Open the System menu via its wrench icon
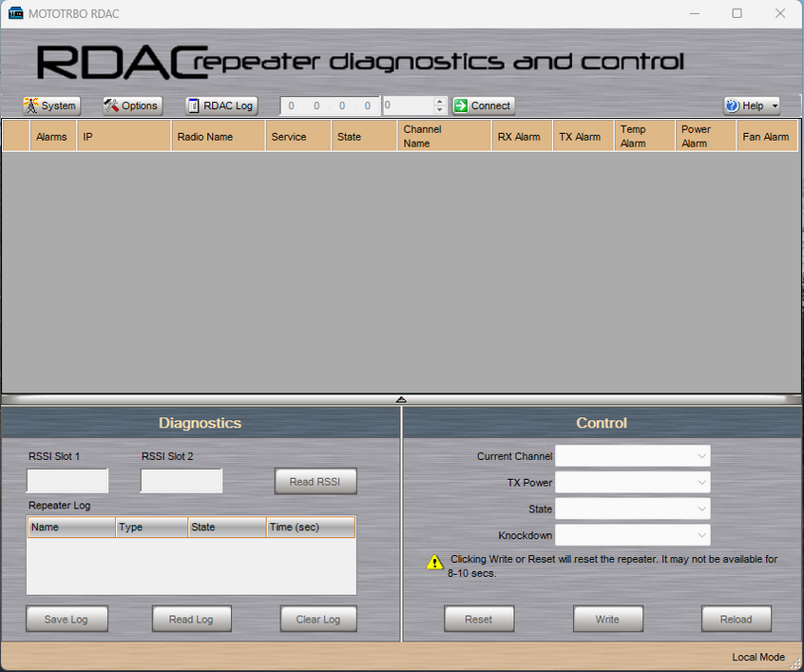The image size is (804, 672). pyautogui.click(x=29, y=106)
